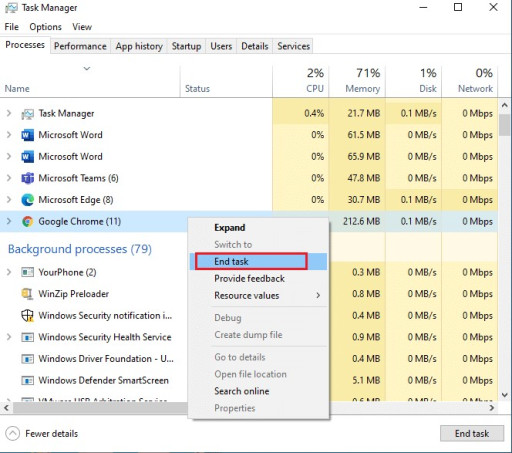Viewport: 512px width, 453px height.
Task: Click the Google Chrome process icon
Action: tap(27, 221)
